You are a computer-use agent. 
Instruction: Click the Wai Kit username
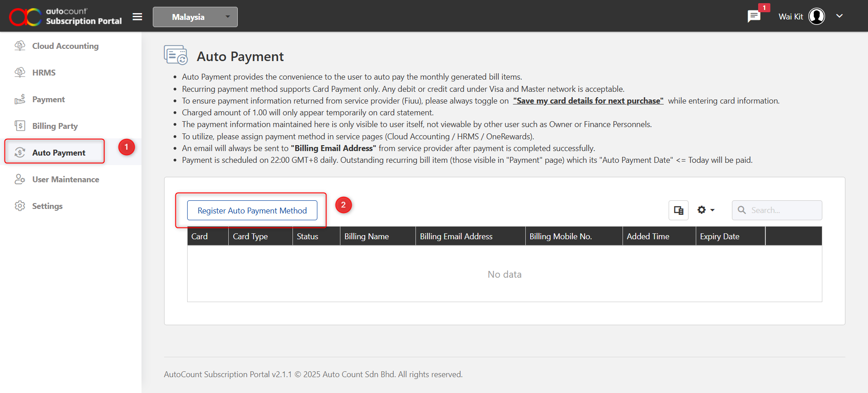pos(791,17)
